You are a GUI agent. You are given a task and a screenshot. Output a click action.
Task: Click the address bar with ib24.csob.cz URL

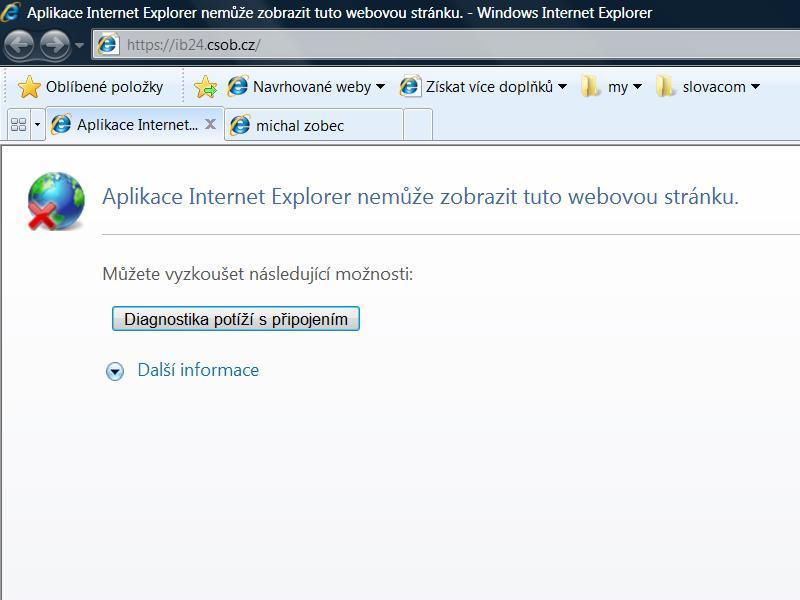(446, 45)
